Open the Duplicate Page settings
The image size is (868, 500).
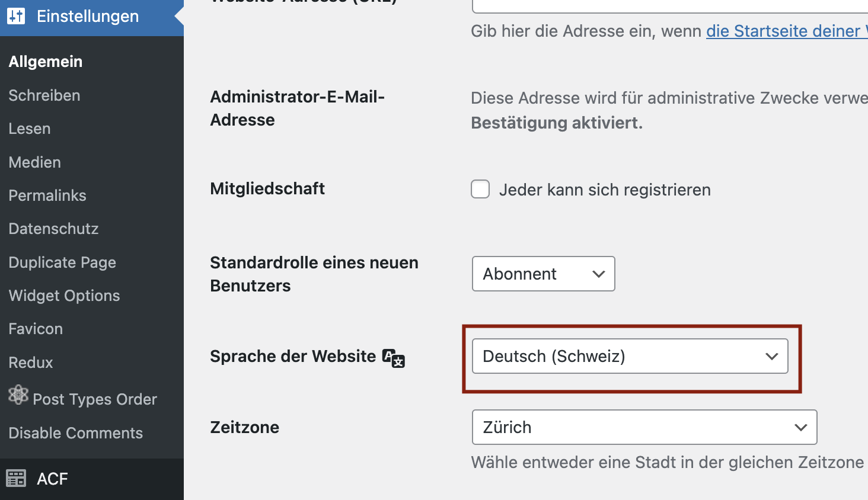coord(62,262)
